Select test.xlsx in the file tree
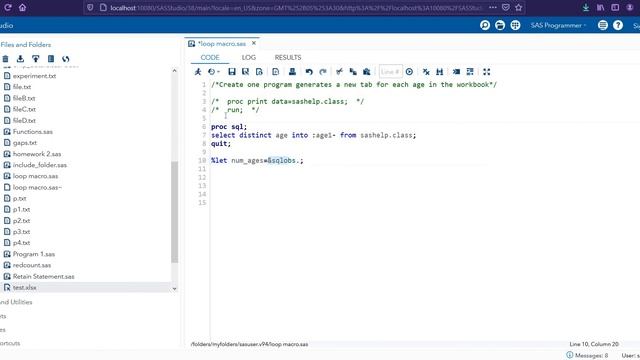640x360 pixels. click(24, 288)
